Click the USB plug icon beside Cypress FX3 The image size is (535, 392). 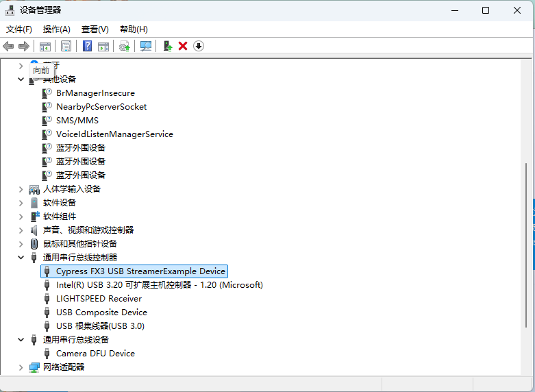47,271
